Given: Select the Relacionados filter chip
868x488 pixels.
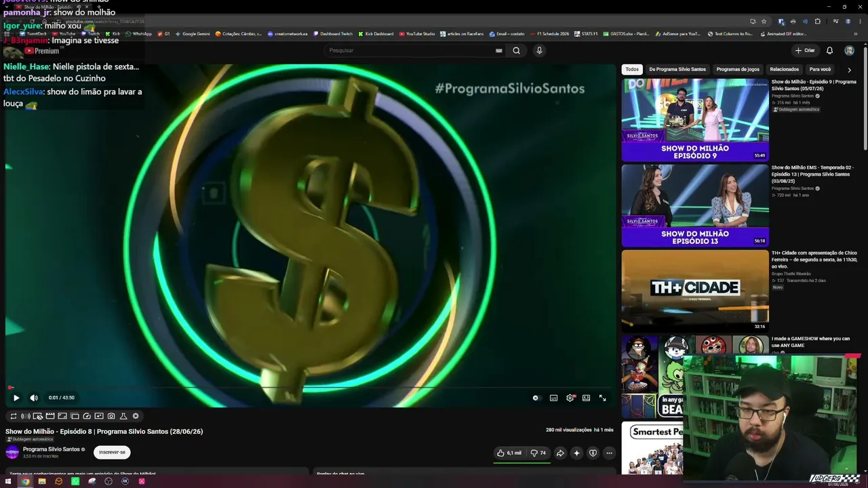Looking at the screenshot, I should point(785,69).
